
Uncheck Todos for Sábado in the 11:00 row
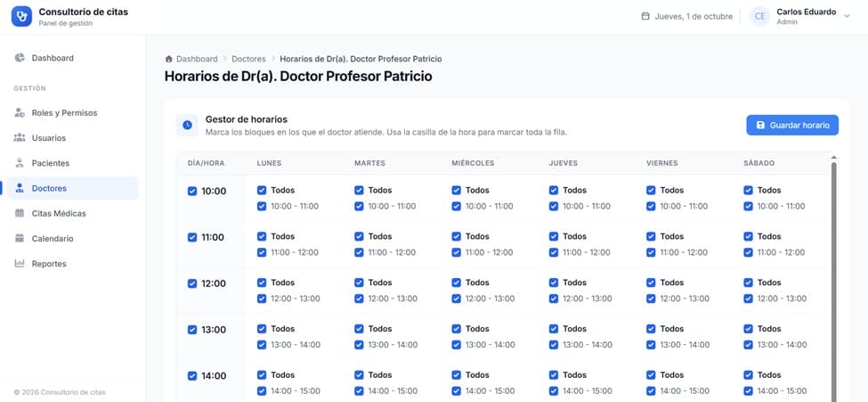(x=749, y=236)
